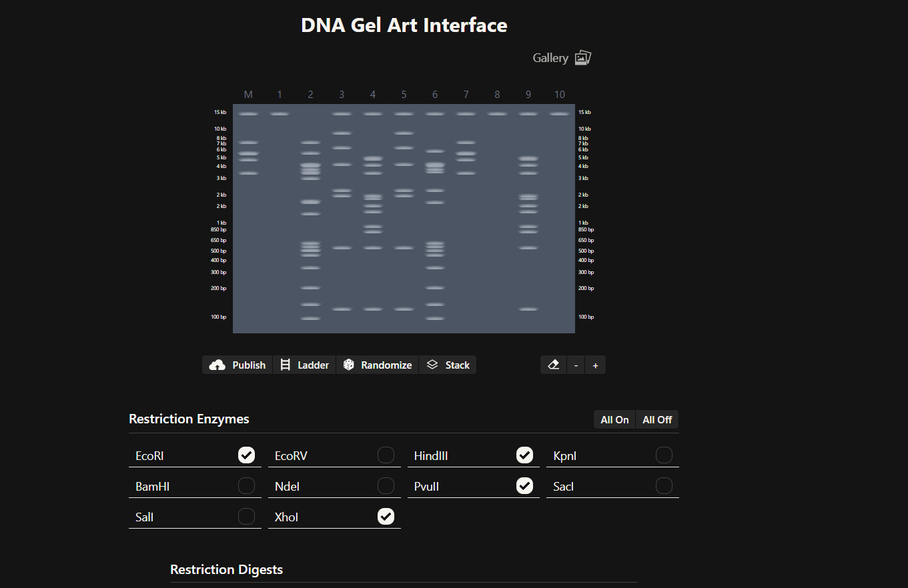Click the 15 kb ladder marker label
This screenshot has width=908, height=588.
coord(220,112)
